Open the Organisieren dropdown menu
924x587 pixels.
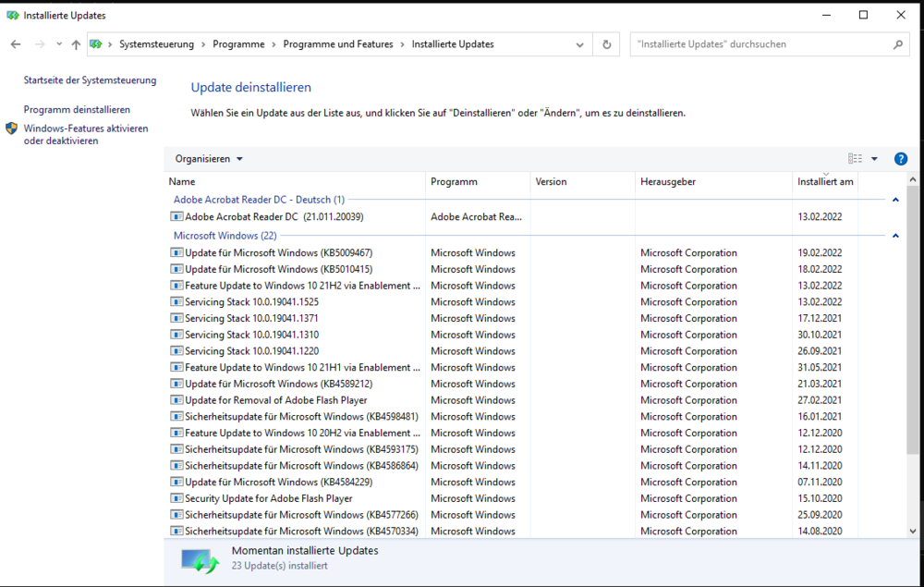[209, 159]
